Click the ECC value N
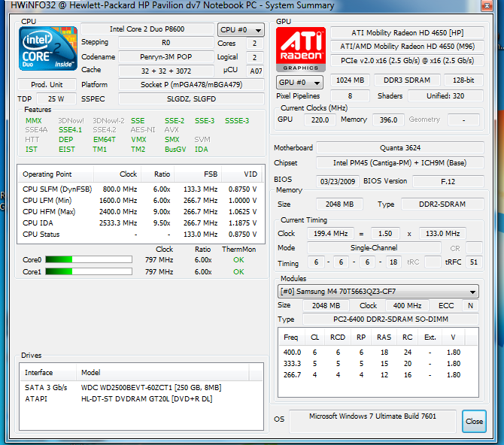The width and height of the screenshot is (504, 445). click(x=470, y=305)
